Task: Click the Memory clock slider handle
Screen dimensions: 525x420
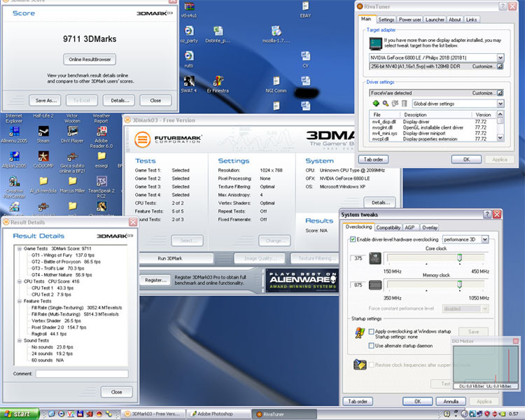Action: click(460, 284)
